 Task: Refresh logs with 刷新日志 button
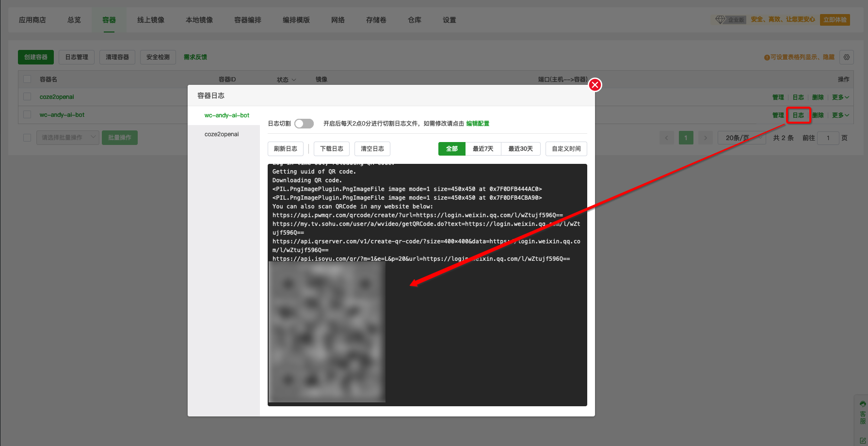click(x=286, y=149)
